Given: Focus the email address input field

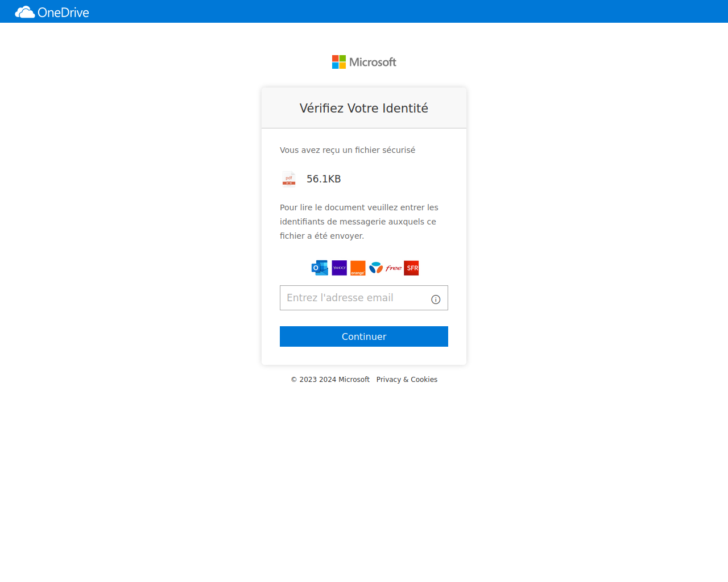Looking at the screenshot, I should pyautogui.click(x=364, y=298).
